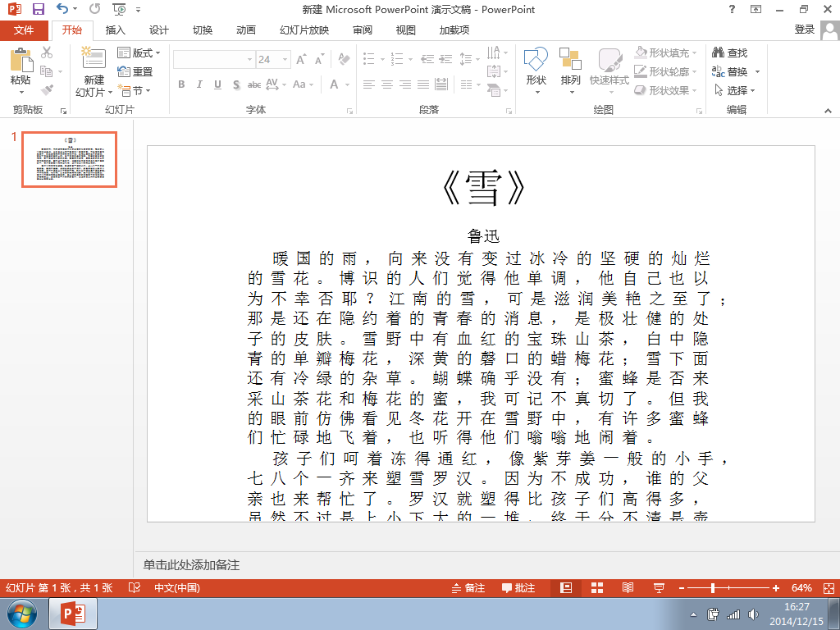Center the text alignment
The width and height of the screenshot is (840, 630).
[x=387, y=84]
